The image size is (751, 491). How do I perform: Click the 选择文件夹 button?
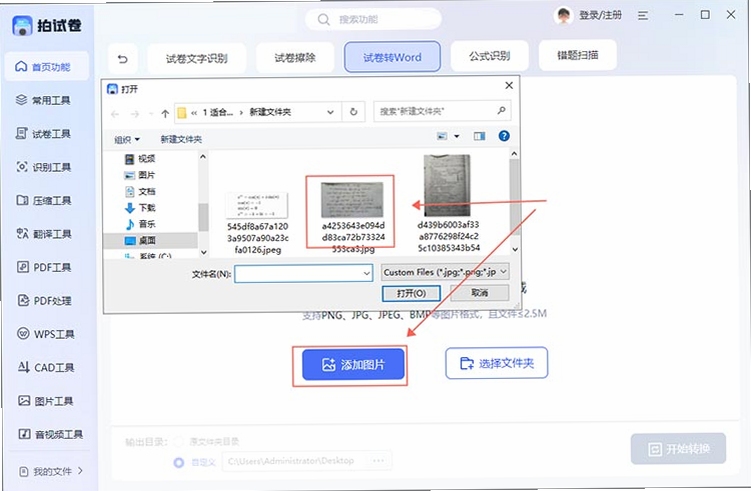497,363
